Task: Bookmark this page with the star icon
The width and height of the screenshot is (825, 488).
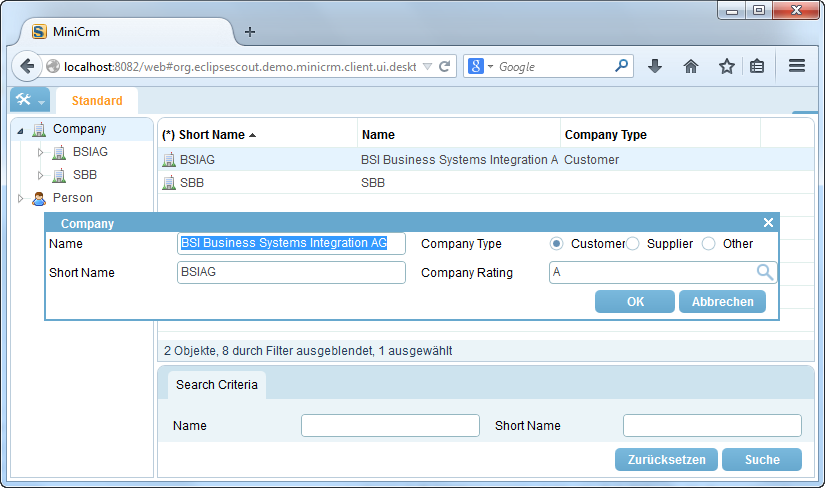Action: [x=726, y=66]
